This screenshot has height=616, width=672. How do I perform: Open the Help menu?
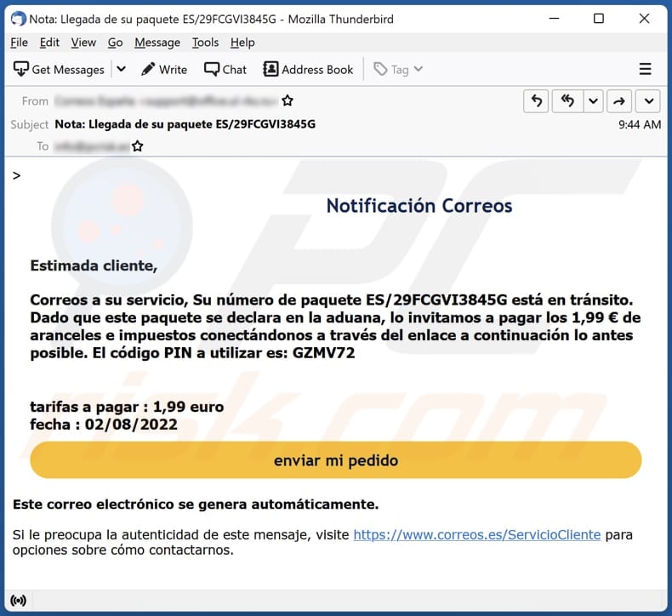[242, 43]
